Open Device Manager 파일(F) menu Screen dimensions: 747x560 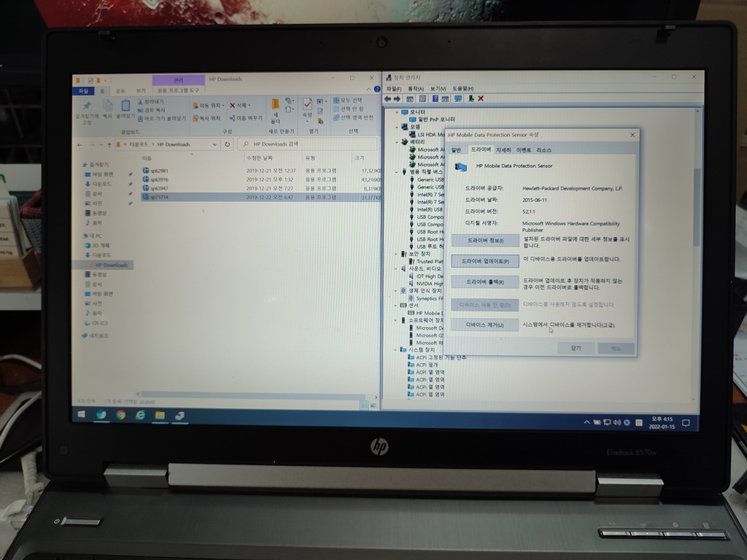point(393,88)
